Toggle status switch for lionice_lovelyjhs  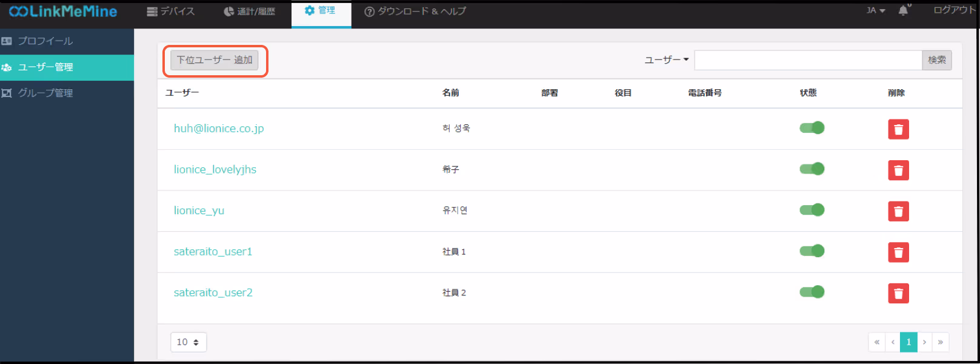point(812,169)
